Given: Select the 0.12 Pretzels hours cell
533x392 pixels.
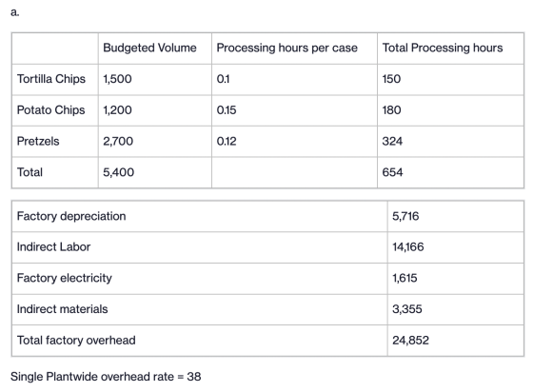Looking at the screenshot, I should [227, 142].
